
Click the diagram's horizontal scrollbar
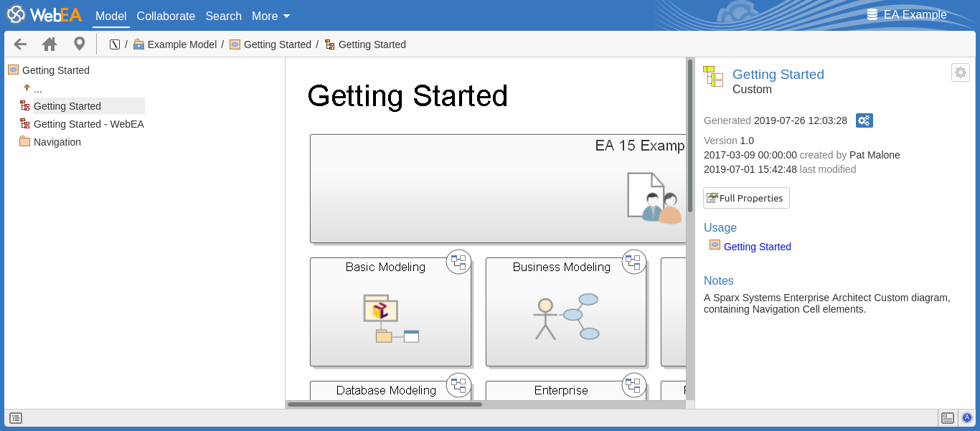pyautogui.click(x=385, y=404)
